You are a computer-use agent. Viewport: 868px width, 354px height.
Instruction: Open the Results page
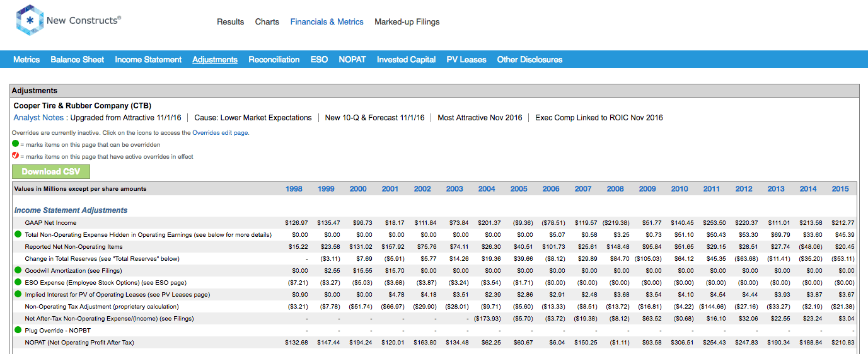[x=230, y=21]
